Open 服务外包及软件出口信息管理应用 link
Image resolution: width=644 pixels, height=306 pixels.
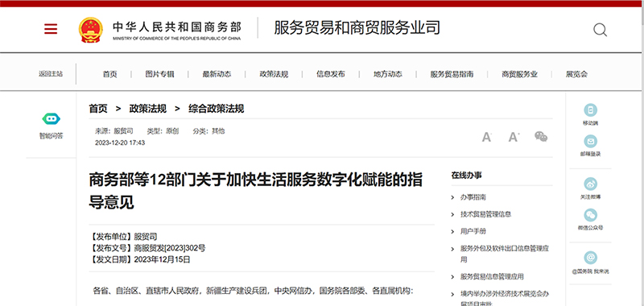tap(505, 254)
